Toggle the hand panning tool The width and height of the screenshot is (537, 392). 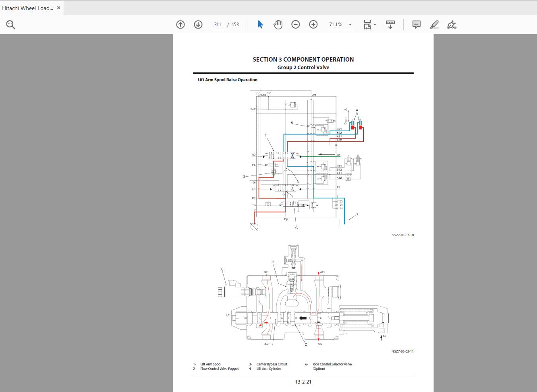coord(278,24)
